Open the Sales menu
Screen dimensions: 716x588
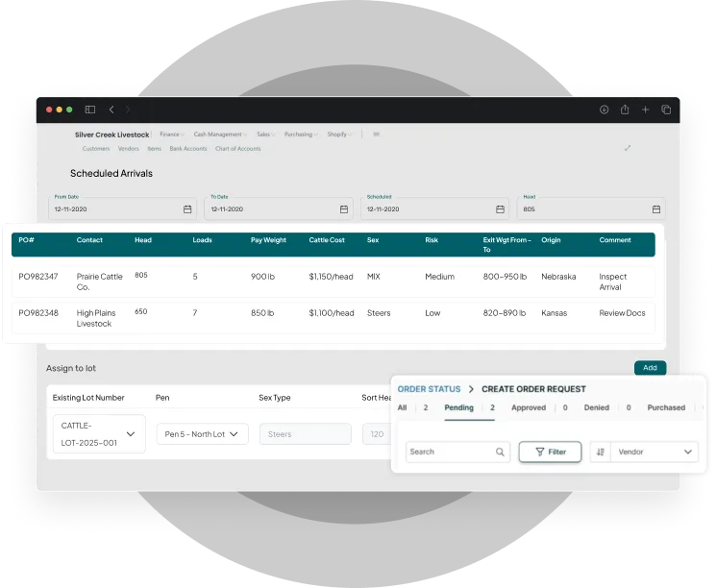tap(266, 135)
